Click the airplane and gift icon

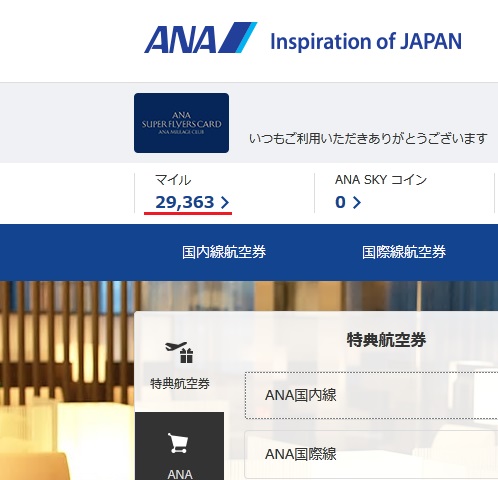pos(179,352)
